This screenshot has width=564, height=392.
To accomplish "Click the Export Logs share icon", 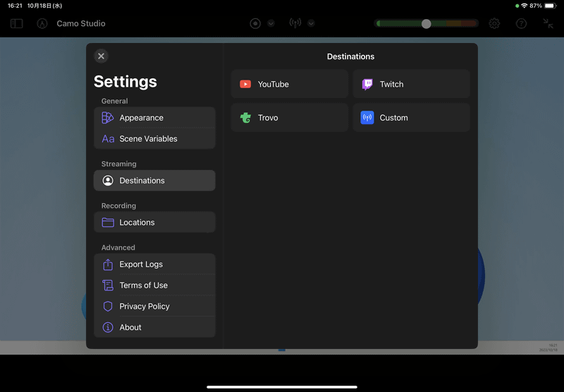I will click(x=108, y=264).
